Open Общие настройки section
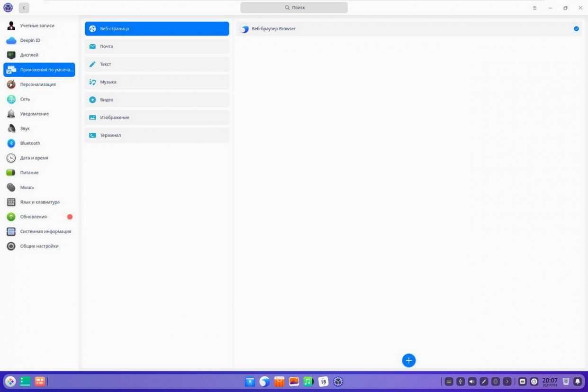Viewport: 588px width, 392px height. pos(39,246)
